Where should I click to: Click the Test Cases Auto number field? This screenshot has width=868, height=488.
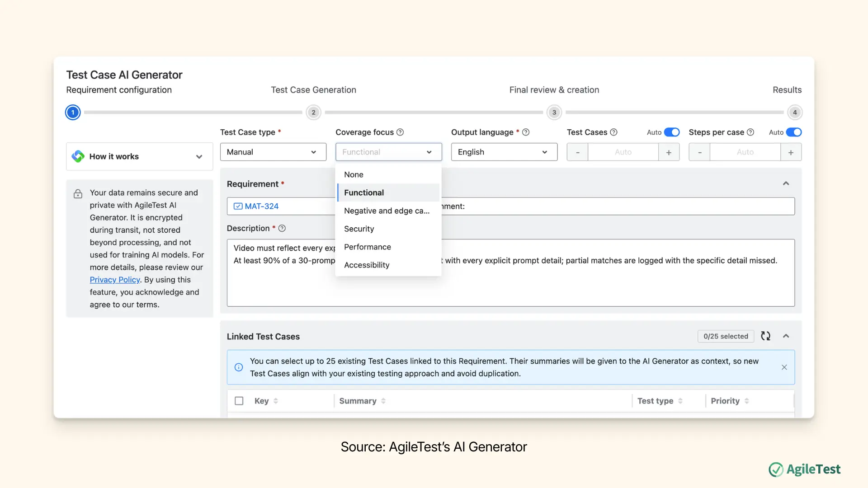point(623,152)
